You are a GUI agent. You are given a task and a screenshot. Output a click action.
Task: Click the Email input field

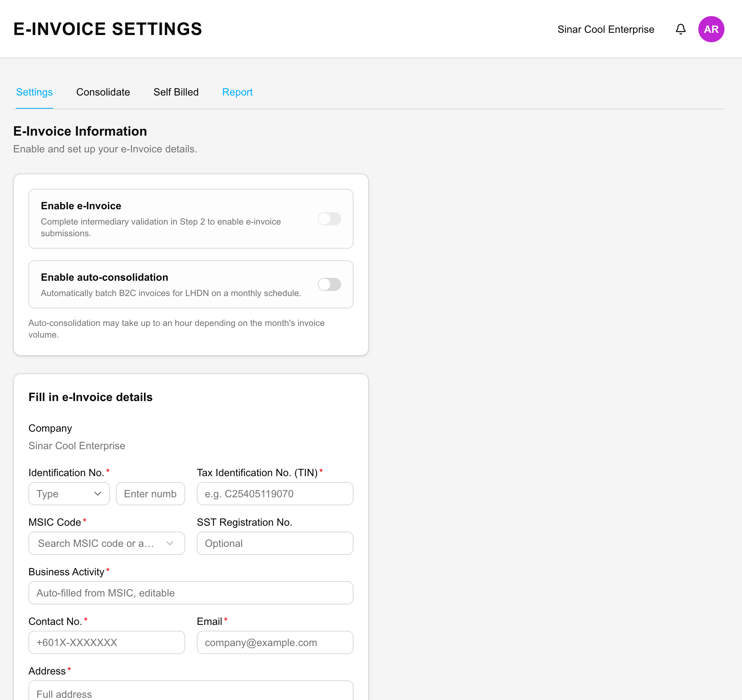[275, 642]
